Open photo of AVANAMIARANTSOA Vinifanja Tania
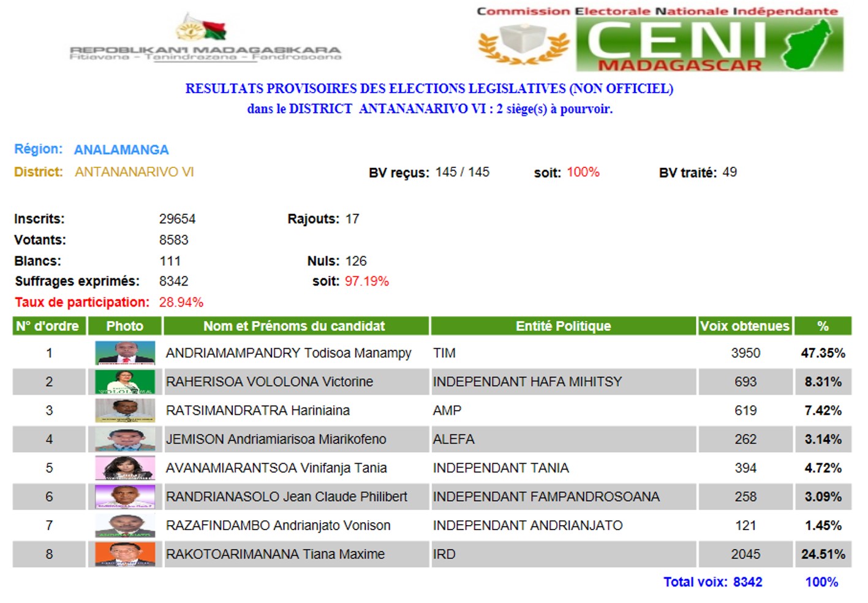This screenshot has width=868, height=603. (x=125, y=468)
